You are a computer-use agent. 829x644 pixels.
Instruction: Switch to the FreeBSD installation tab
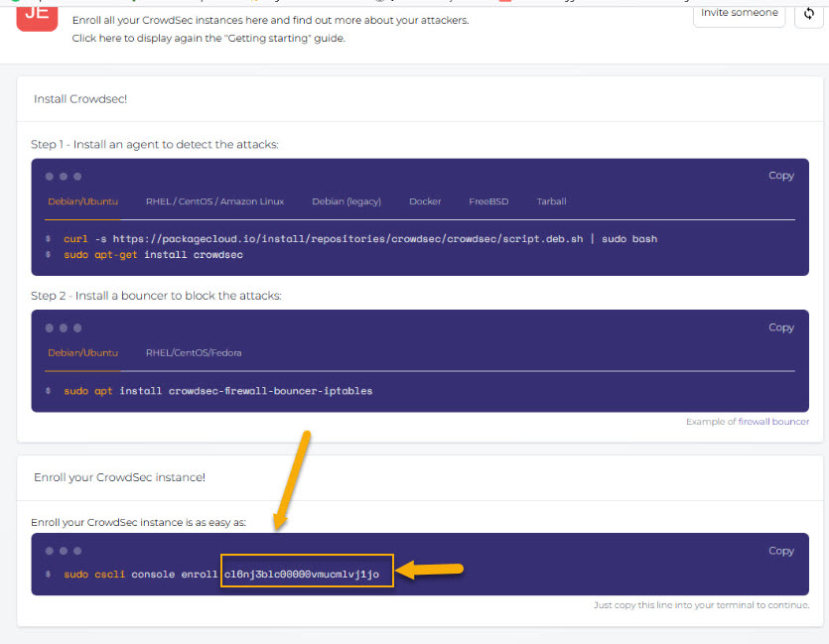pyautogui.click(x=488, y=200)
